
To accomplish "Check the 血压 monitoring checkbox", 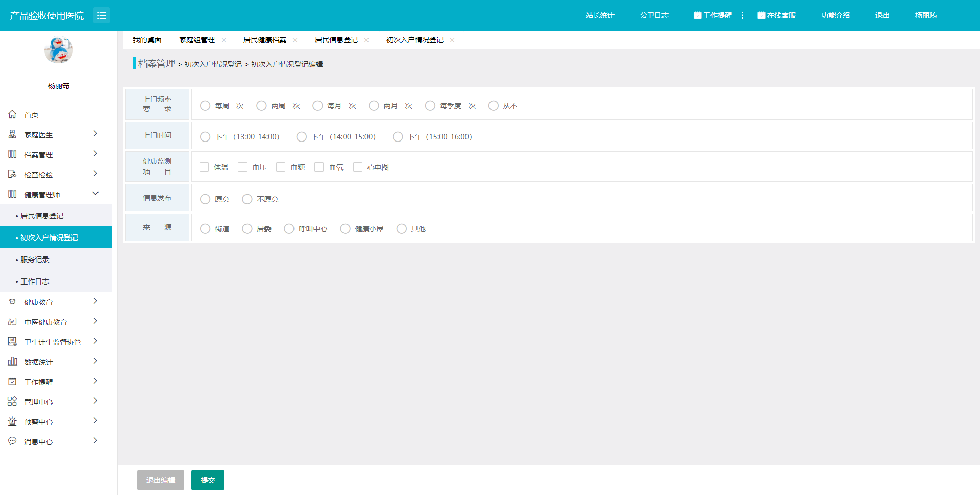I will pyautogui.click(x=242, y=167).
